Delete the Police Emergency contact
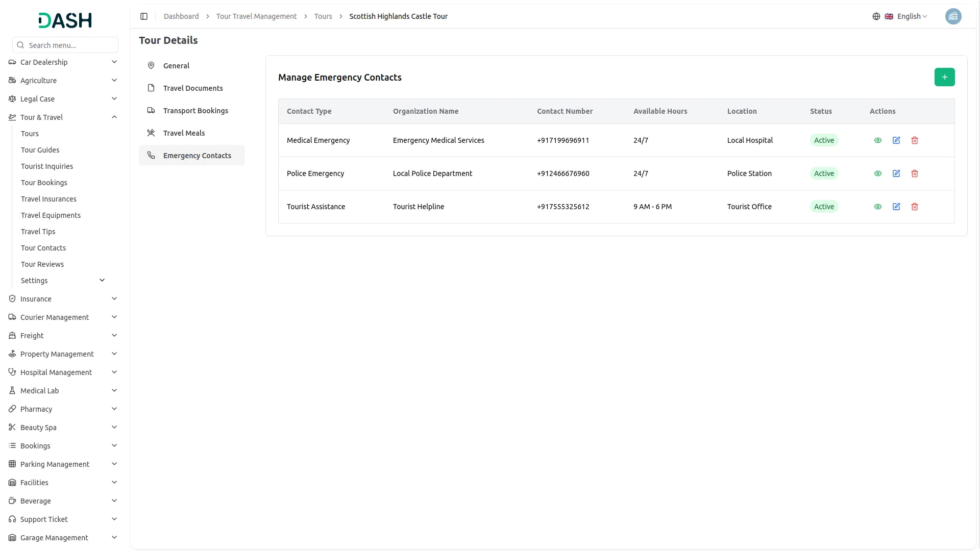Image resolution: width=980 pixels, height=551 pixels. 915,173
